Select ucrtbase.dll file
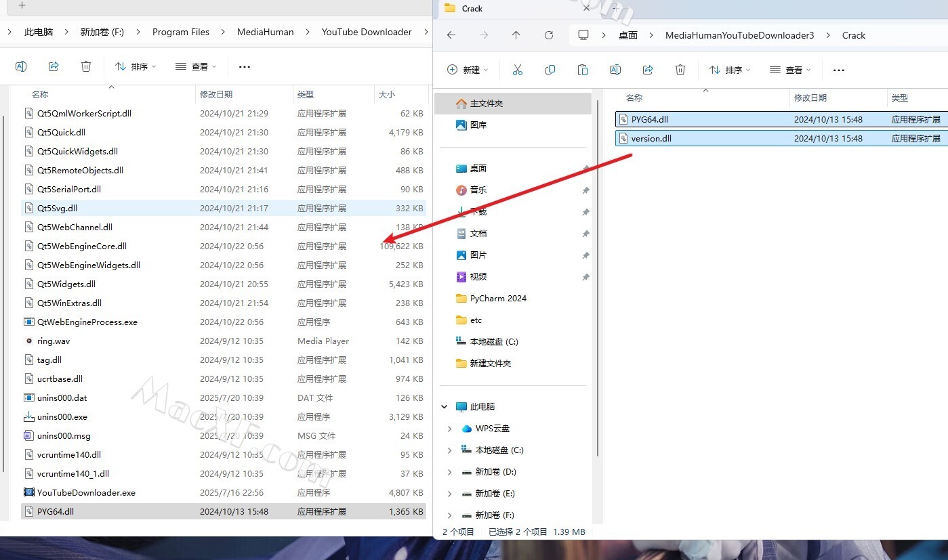This screenshot has height=560, width=948. click(224, 379)
